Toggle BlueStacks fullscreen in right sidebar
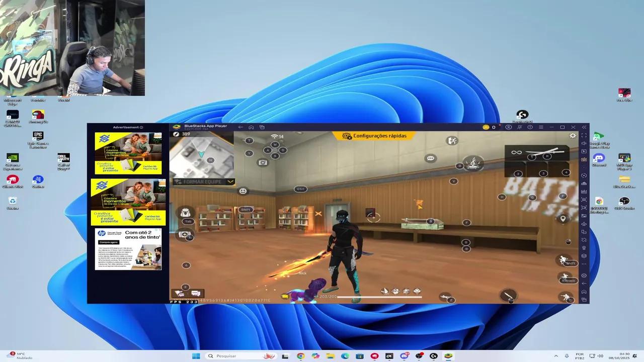This screenshot has height=362, width=644. coord(584,135)
